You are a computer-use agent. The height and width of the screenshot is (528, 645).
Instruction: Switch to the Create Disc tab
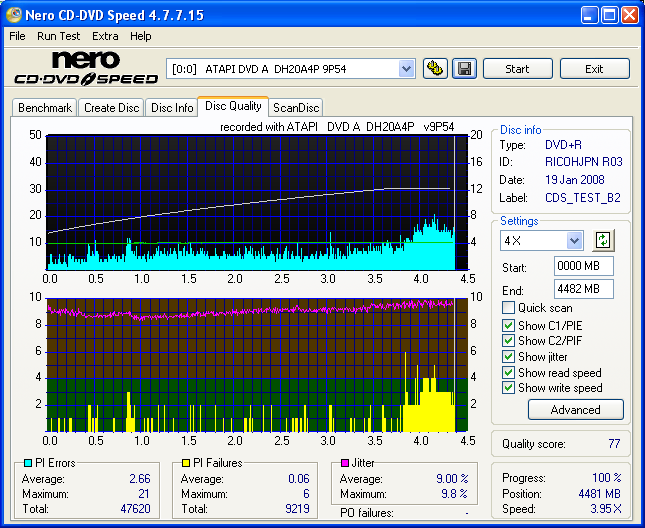[111, 108]
